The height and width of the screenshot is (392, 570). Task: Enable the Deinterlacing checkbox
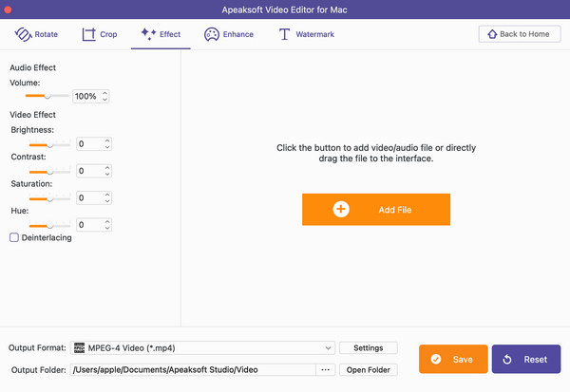[x=14, y=237]
